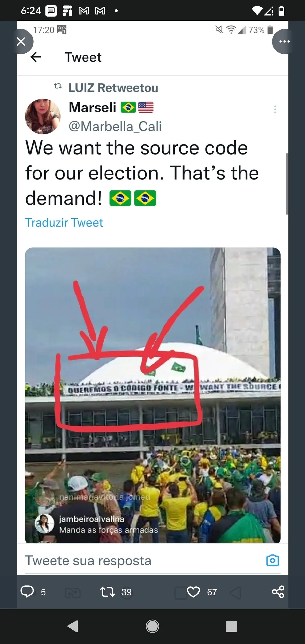The height and width of the screenshot is (644, 305).
Task: Tap the LUIZ Retweetou label
Action: (113, 88)
